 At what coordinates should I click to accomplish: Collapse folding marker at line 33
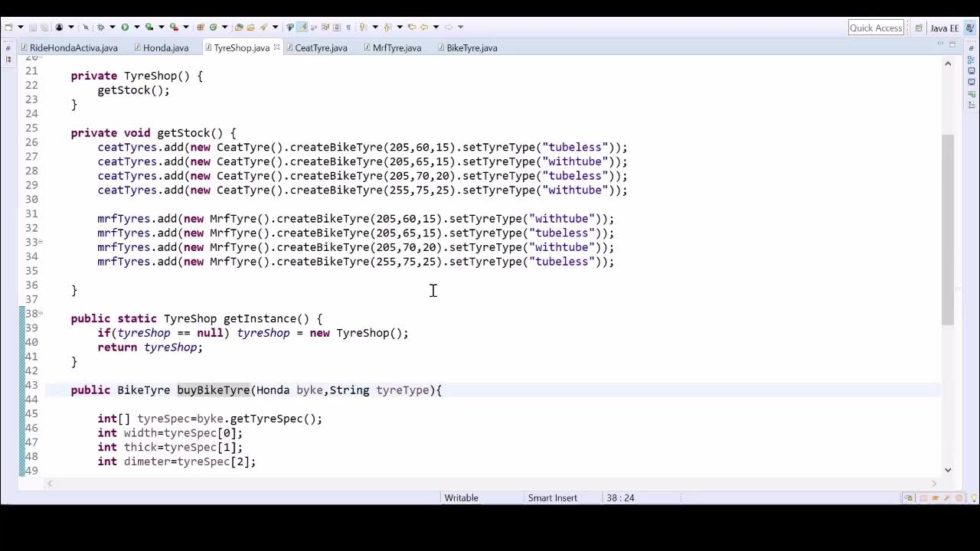tap(41, 242)
